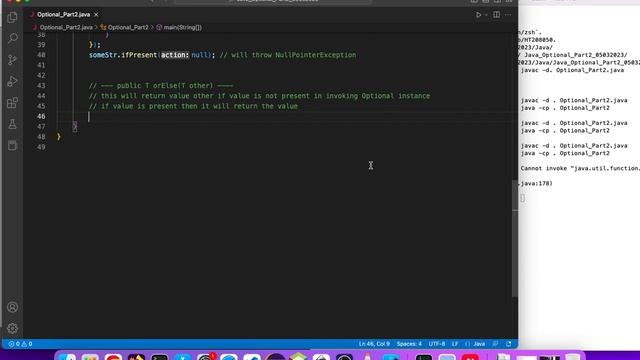The image size is (640, 360).
Task: Click the terminal prompt cursor box
Action: click(522, 198)
